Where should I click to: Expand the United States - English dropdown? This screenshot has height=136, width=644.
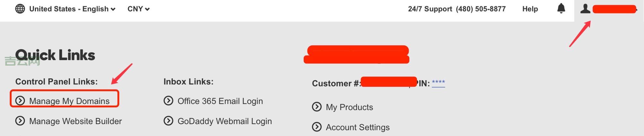[x=72, y=9]
